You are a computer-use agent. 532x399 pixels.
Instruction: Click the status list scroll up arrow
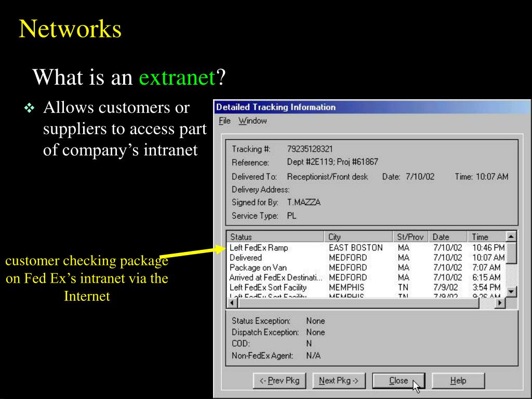[511, 236]
